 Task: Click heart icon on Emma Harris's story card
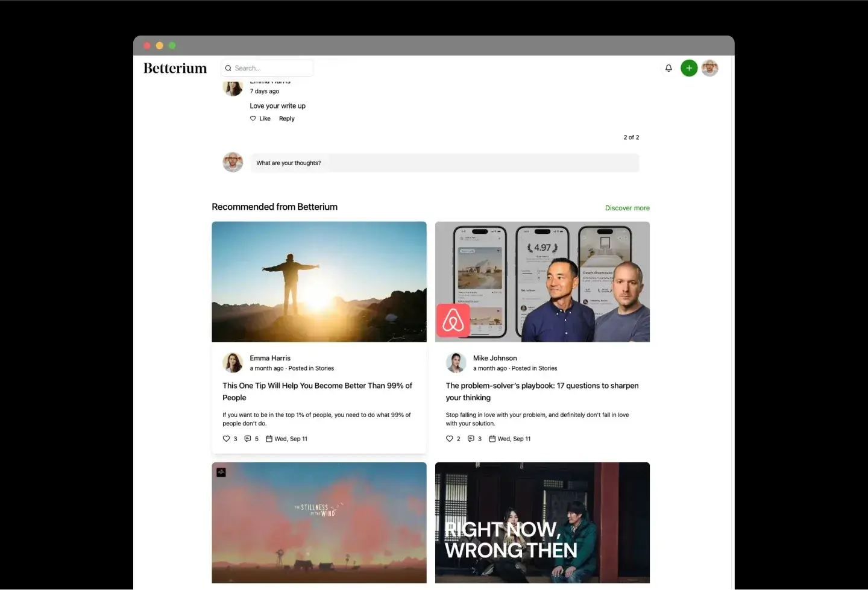click(226, 439)
